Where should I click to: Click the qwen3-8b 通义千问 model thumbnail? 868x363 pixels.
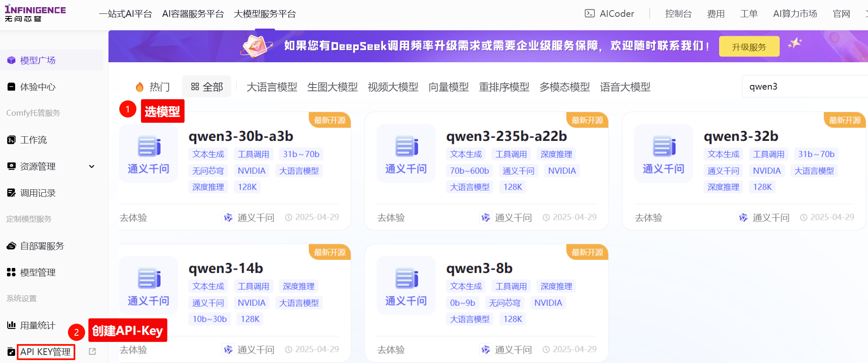coord(406,285)
